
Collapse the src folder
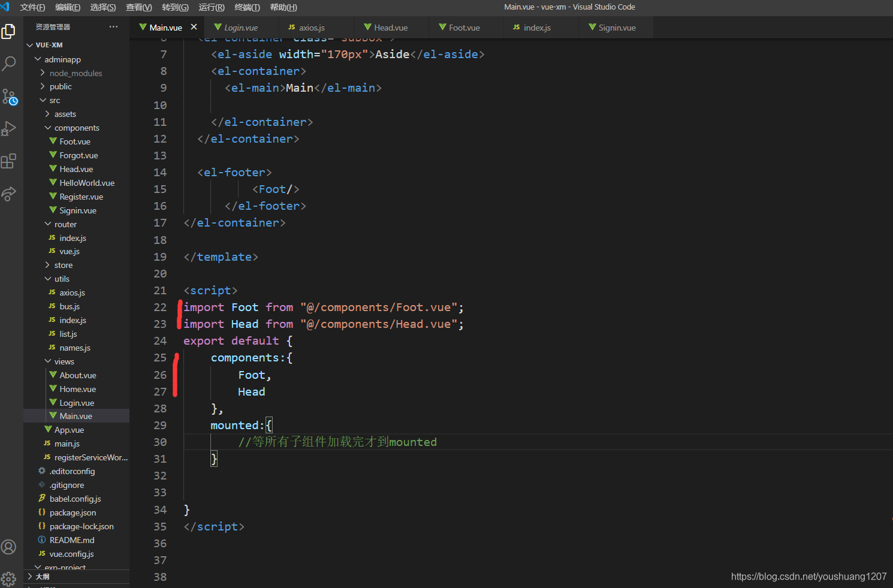[76, 100]
